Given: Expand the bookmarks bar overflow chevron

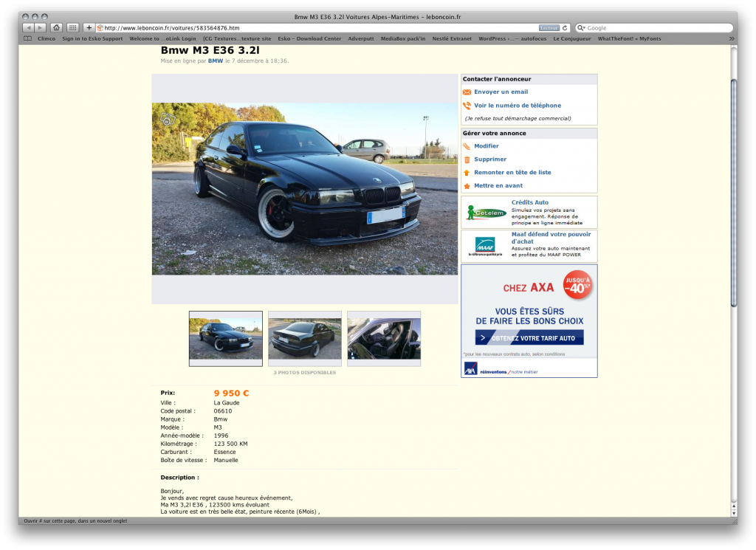Looking at the screenshot, I should [732, 38].
